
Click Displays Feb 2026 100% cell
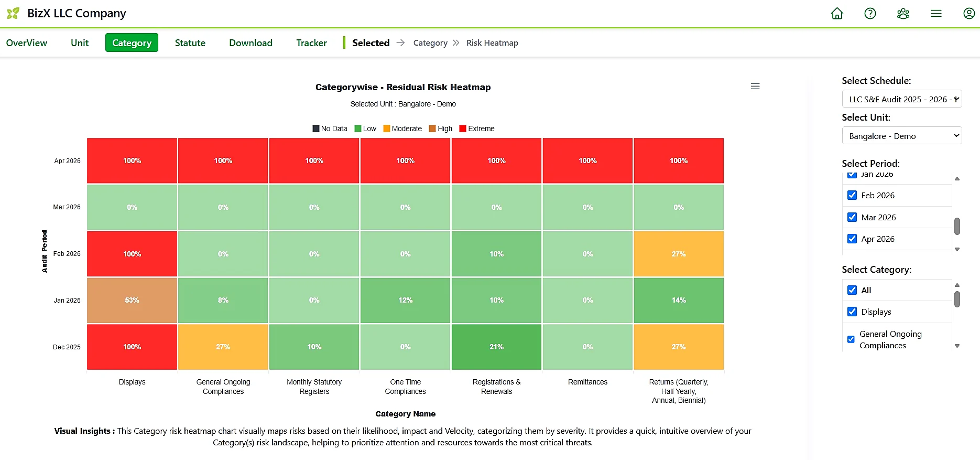(132, 254)
